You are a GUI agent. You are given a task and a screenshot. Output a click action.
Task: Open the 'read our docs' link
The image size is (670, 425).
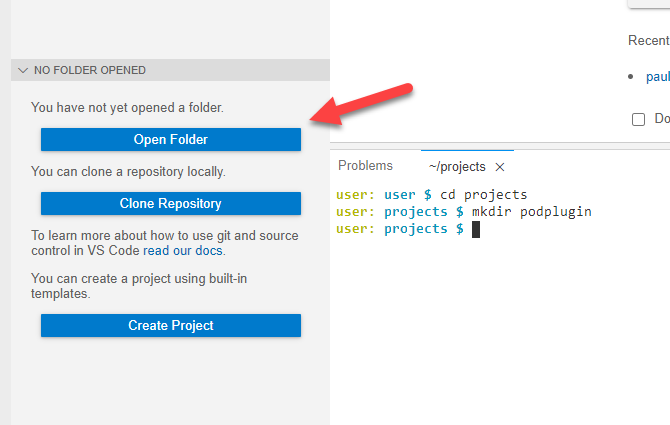click(x=183, y=251)
